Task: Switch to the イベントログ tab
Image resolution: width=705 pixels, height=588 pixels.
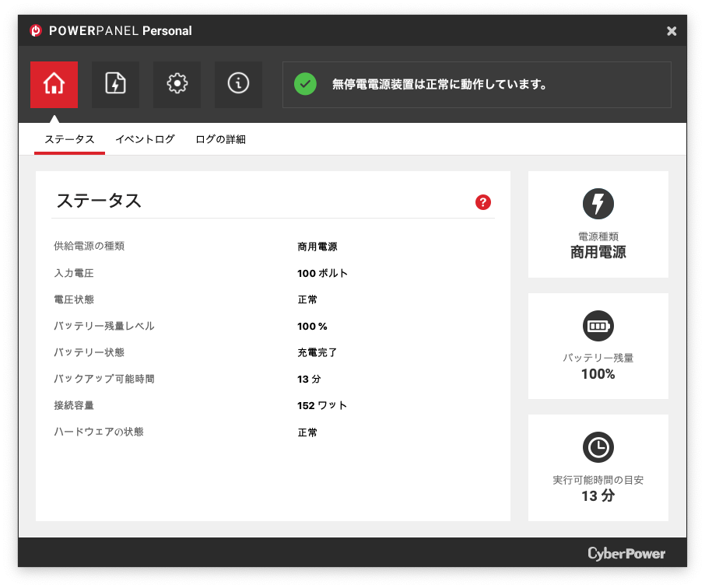Action: point(145,139)
